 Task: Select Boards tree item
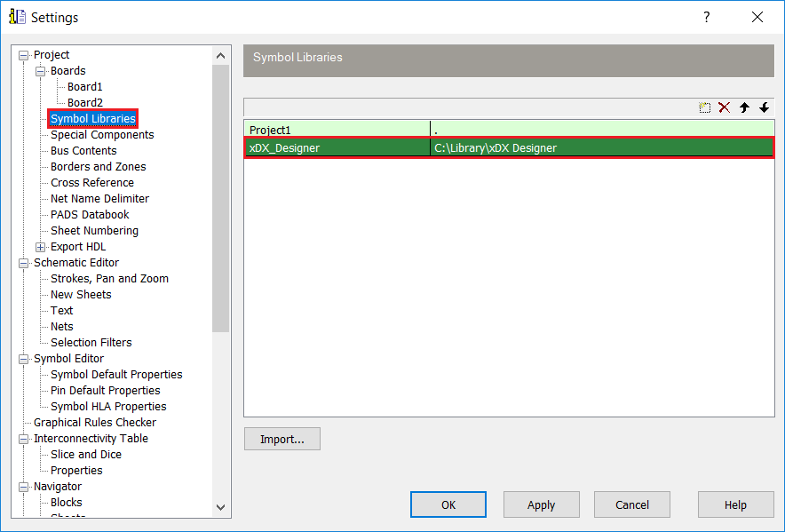tap(67, 71)
